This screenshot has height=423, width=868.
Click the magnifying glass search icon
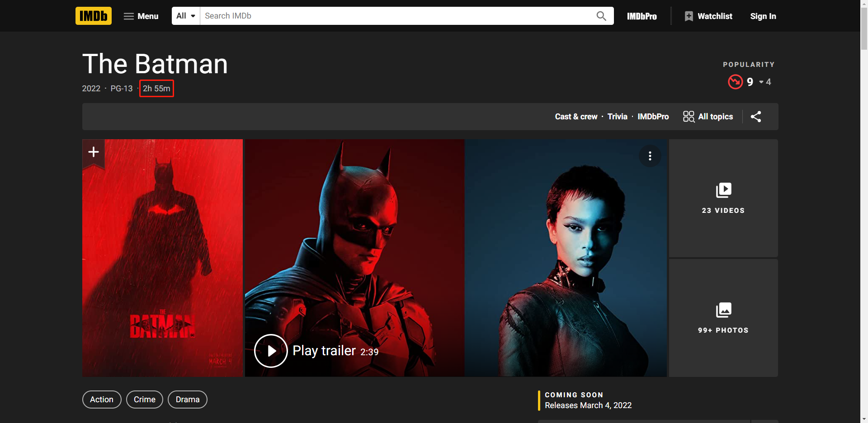point(601,16)
